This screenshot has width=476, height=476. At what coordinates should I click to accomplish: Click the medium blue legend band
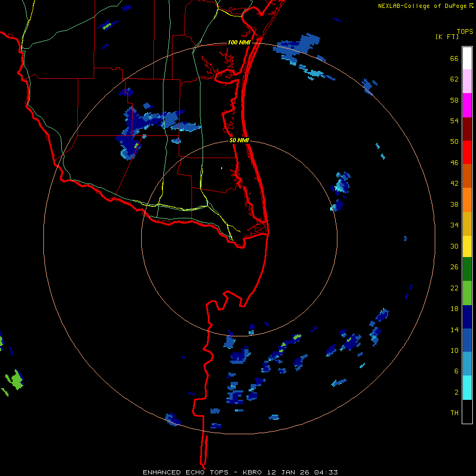(x=467, y=340)
